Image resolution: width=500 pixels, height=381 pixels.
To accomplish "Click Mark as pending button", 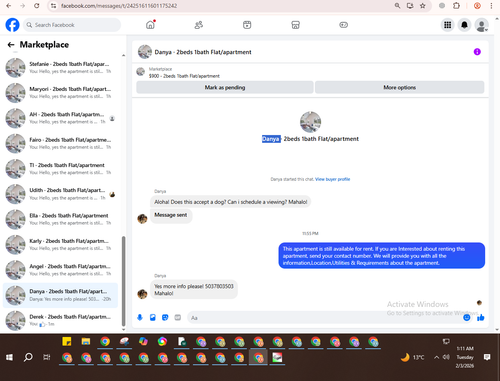I will click(x=225, y=87).
